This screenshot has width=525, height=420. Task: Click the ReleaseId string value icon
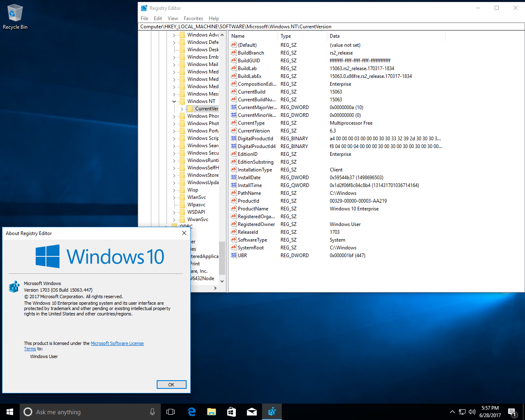click(x=234, y=232)
